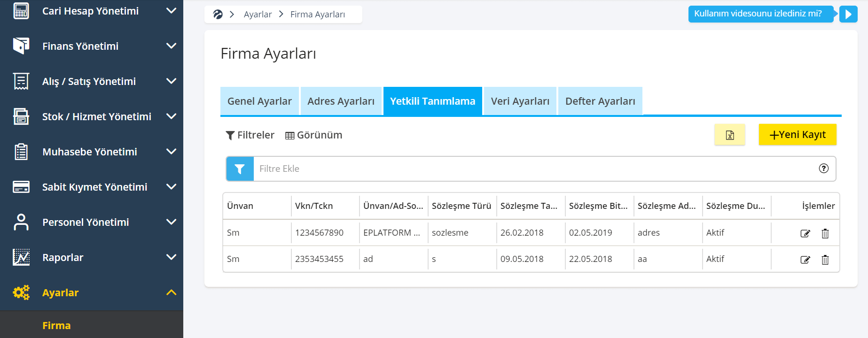Viewport: 868px width, 338px height.
Task: Click the Cari Hesap Yönetimi calculator icon
Action: (x=21, y=11)
